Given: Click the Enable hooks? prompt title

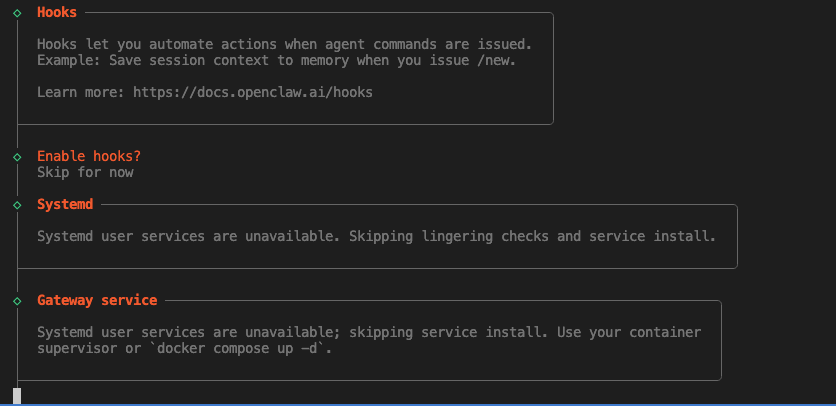Looking at the screenshot, I should point(89,157).
